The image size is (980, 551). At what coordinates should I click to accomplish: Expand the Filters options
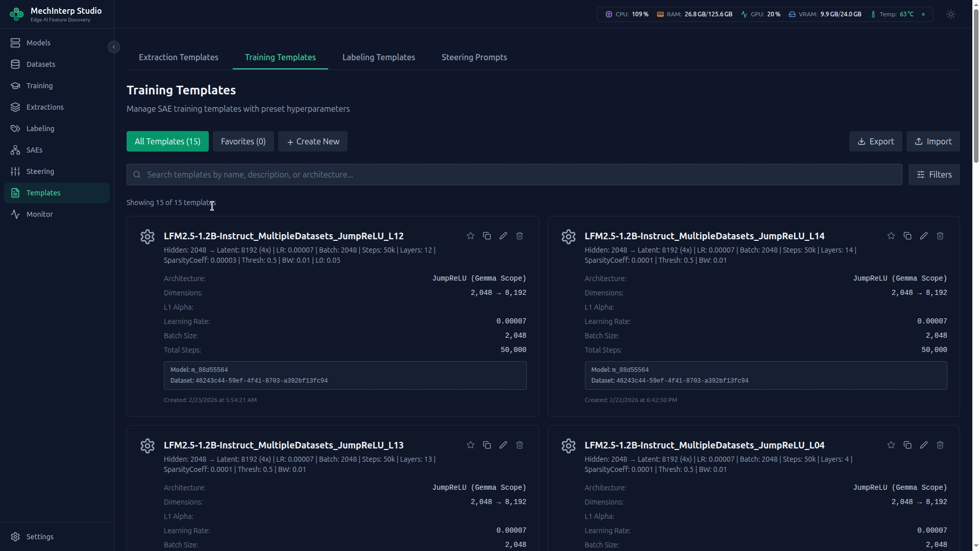(934, 174)
